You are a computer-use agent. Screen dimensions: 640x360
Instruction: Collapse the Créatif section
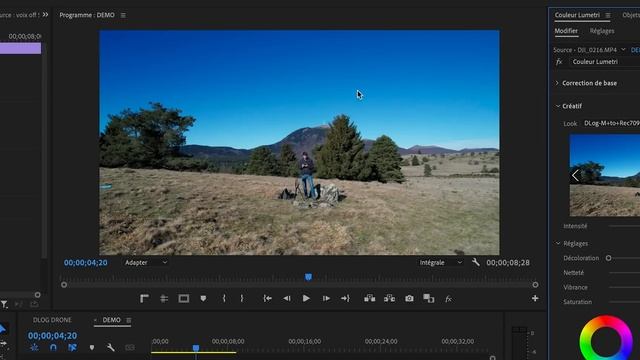(x=558, y=106)
